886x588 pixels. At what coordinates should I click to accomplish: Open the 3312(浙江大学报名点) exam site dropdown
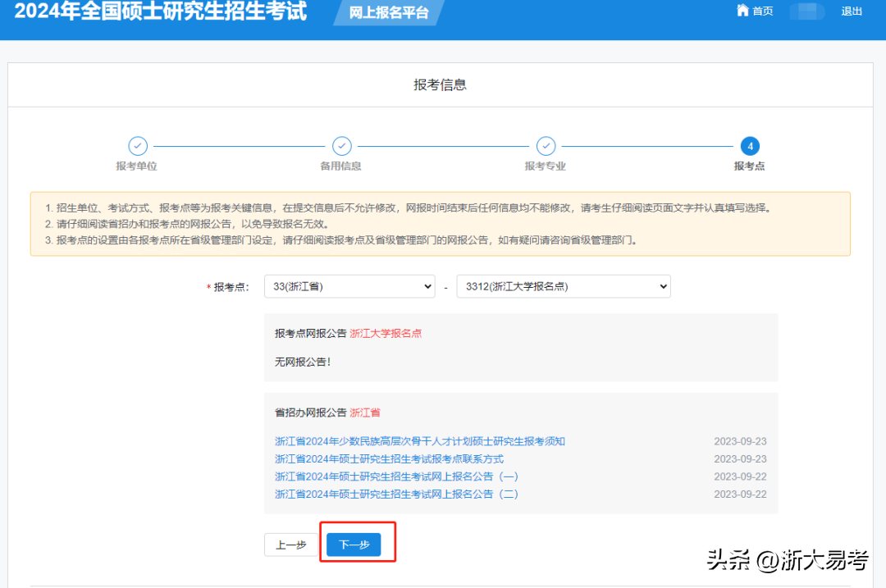pyautogui.click(x=564, y=286)
